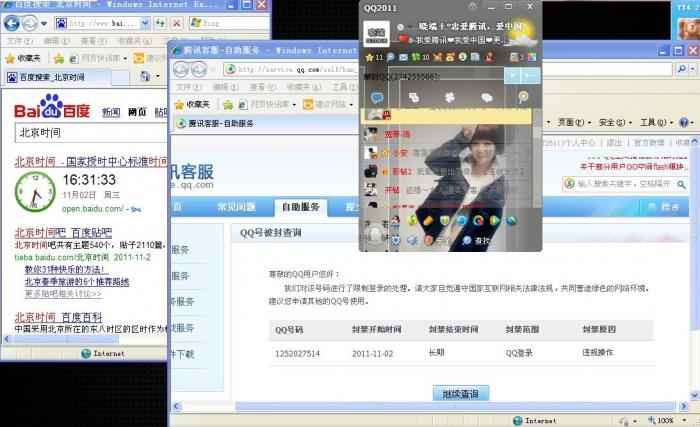Open 安全(S) dropdown in IE command bar
The width and height of the screenshot is (700, 427).
coord(615,122)
